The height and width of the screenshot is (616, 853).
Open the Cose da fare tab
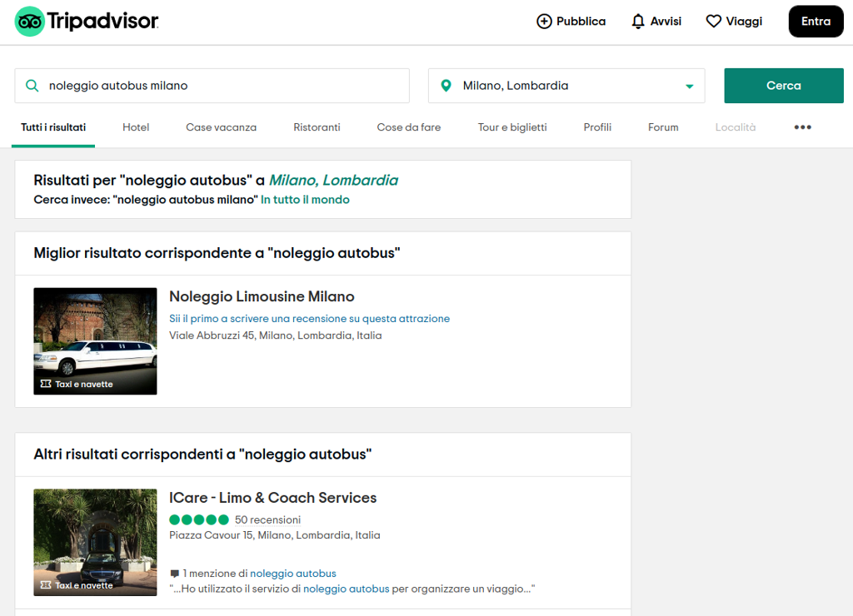click(408, 127)
